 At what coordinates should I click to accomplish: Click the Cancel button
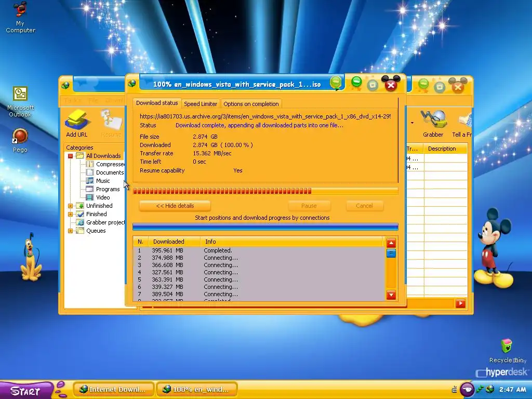coord(364,206)
